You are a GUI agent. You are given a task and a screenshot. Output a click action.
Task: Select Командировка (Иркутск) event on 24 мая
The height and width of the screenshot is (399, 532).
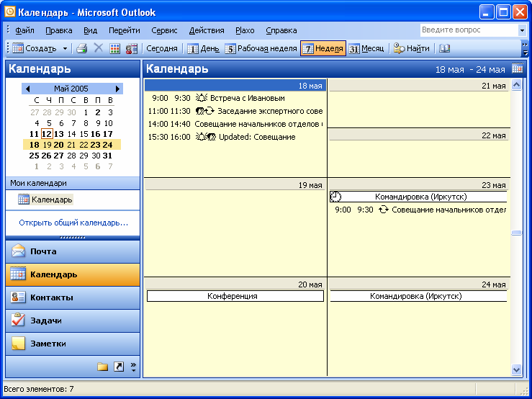(x=418, y=296)
